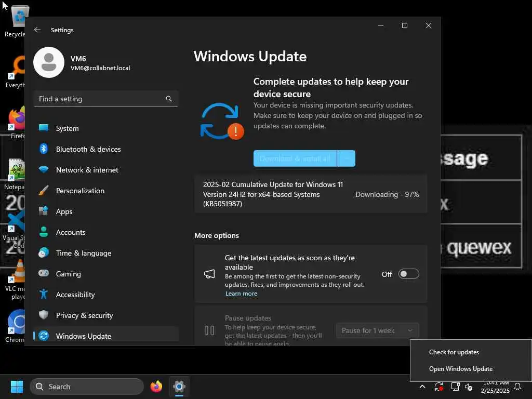The image size is (532, 399).
Task: Open Privacy & security settings
Action: pyautogui.click(x=106, y=315)
